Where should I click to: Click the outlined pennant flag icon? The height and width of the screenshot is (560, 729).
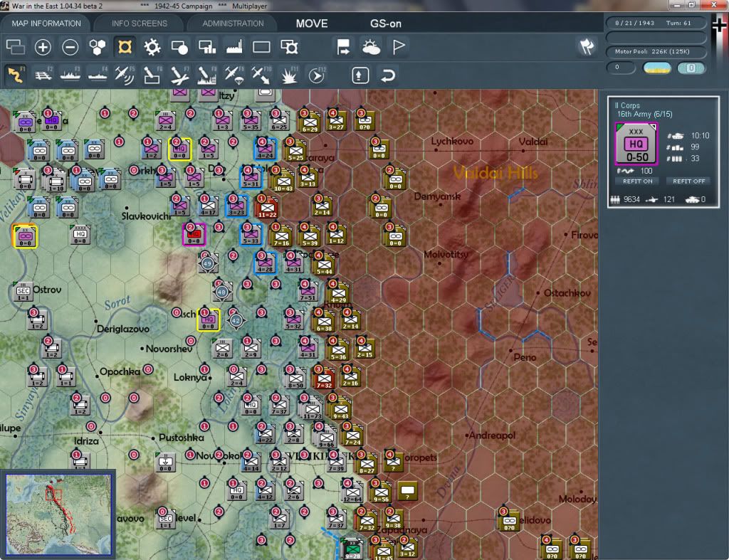click(399, 47)
